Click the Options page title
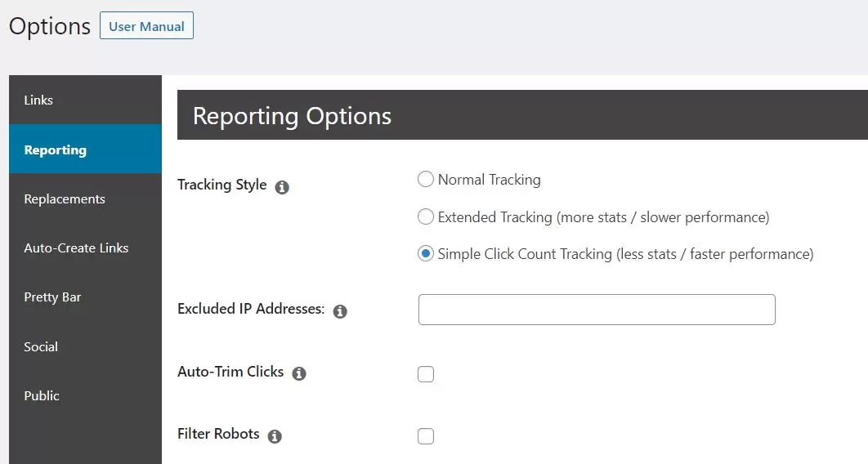The width and height of the screenshot is (868, 464). click(49, 26)
